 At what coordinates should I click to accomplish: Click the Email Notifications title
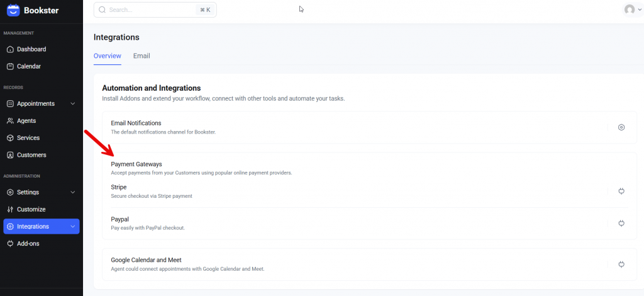click(x=136, y=123)
